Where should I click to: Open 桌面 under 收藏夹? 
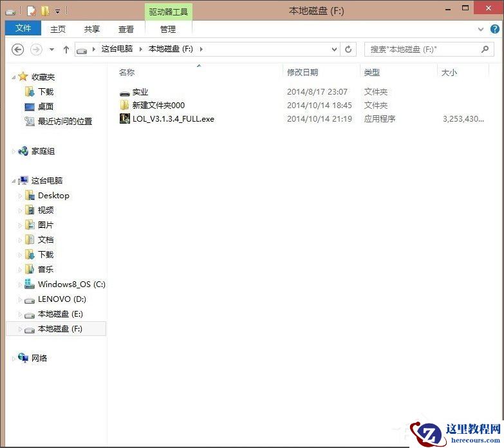click(x=46, y=106)
